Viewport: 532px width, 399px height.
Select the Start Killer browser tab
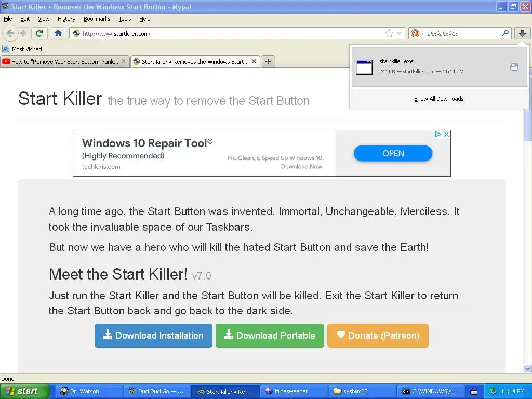(x=195, y=61)
